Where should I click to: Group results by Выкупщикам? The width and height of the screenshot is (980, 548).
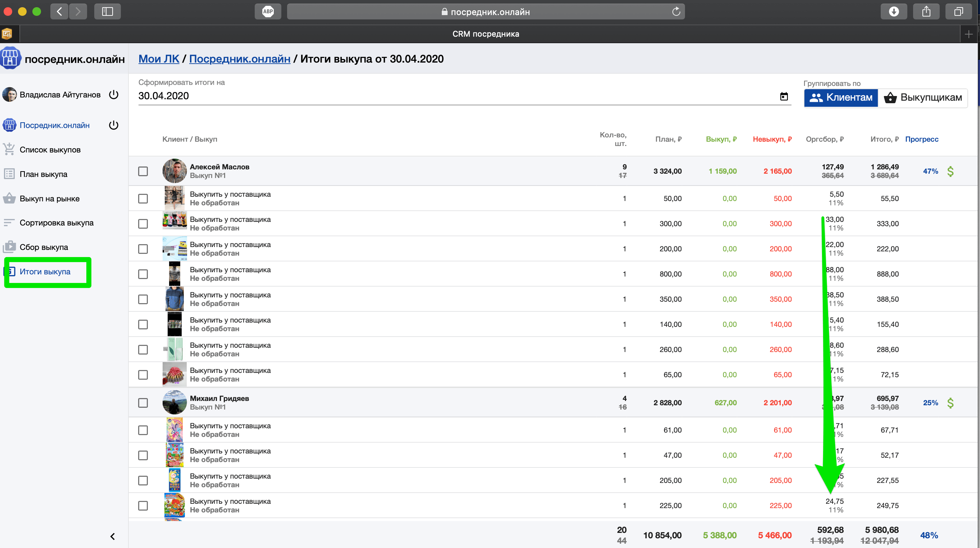[923, 98]
